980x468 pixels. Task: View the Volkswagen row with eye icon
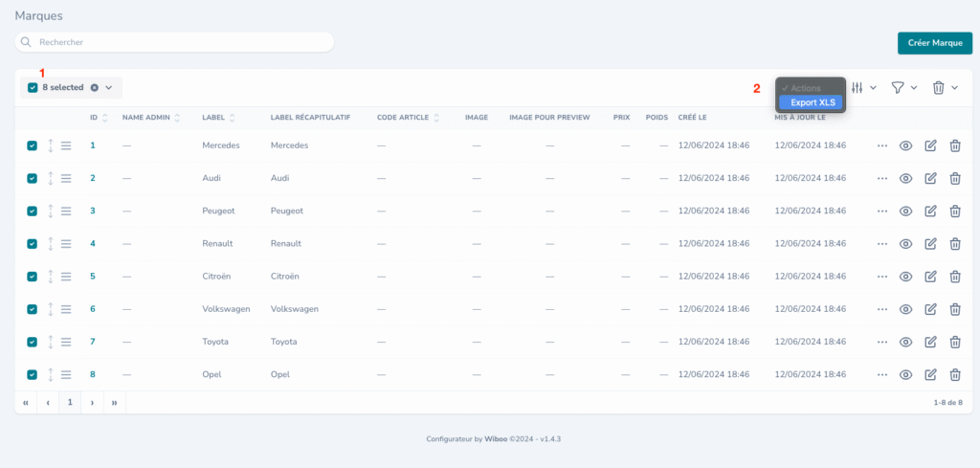point(905,309)
